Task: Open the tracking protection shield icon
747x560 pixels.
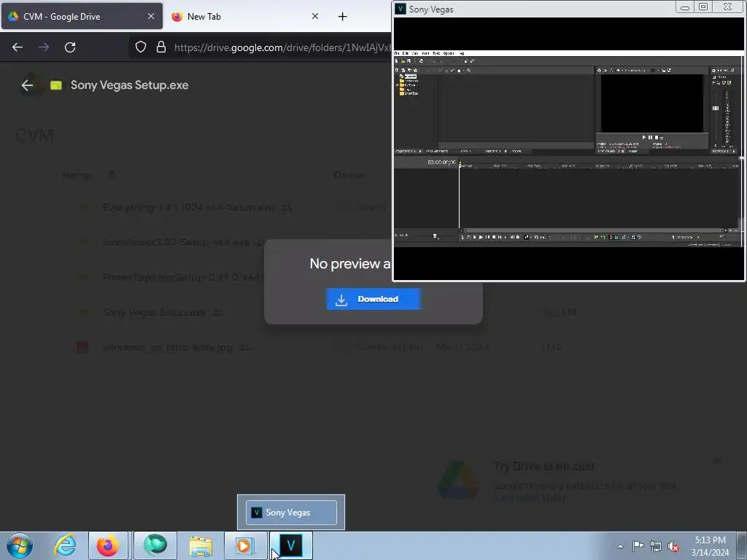Action: click(x=141, y=47)
